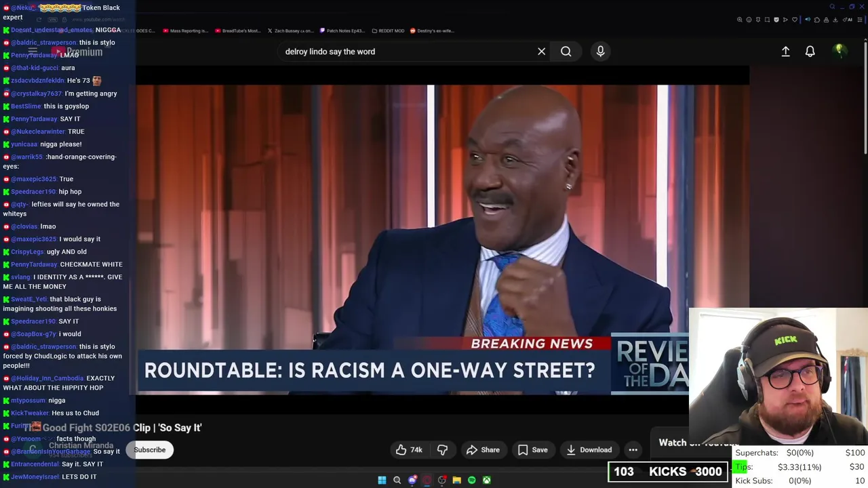Open the Patch Notes Ep43 Twitch bookmark
This screenshot has width=868, height=488.
(342, 30)
